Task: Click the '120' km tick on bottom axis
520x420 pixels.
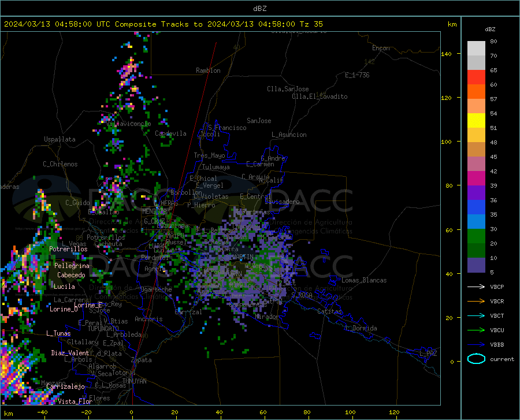Action: tap(394, 412)
